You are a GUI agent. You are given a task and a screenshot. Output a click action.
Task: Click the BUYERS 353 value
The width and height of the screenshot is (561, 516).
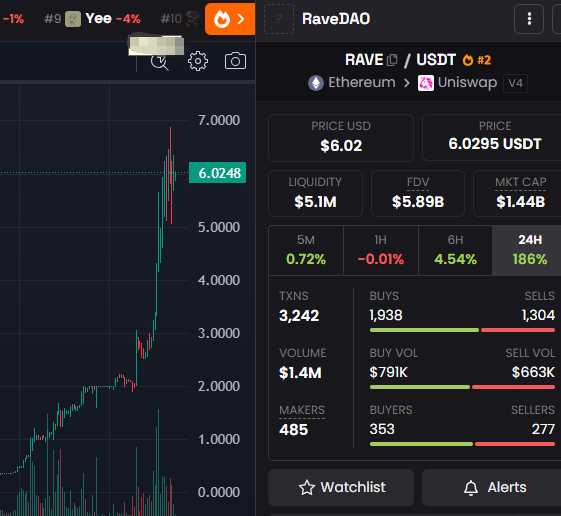point(382,429)
